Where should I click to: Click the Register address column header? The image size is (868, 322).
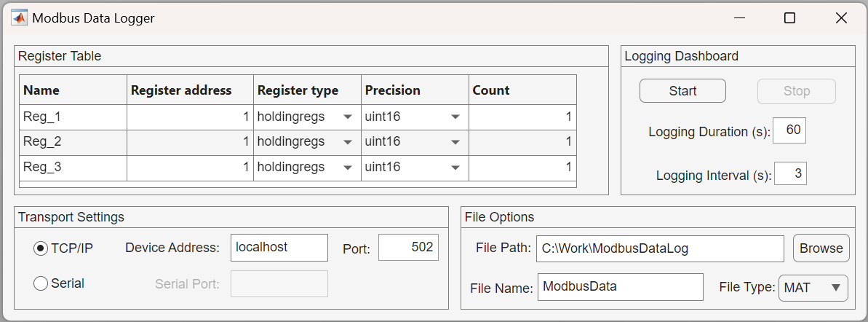tap(191, 90)
